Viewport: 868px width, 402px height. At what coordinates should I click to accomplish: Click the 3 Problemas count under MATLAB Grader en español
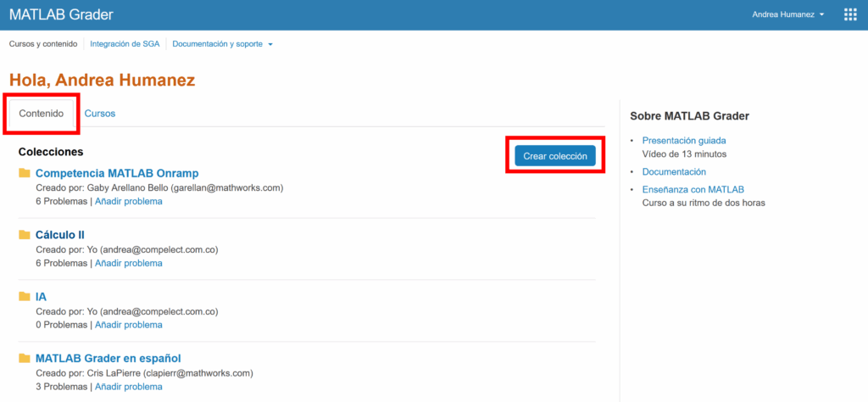pos(61,387)
